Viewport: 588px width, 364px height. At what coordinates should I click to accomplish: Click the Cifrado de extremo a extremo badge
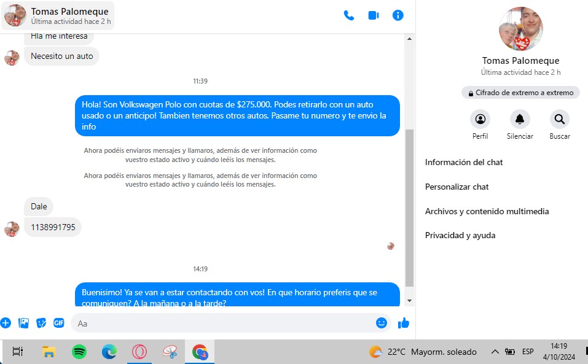click(x=520, y=93)
